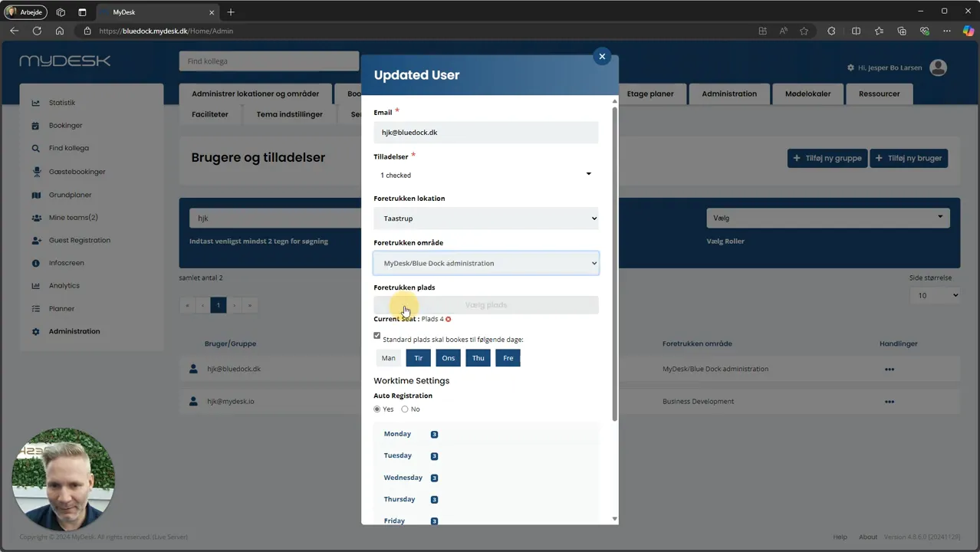Viewport: 980px width, 552px height.
Task: Click the Email input field
Action: [x=485, y=133]
